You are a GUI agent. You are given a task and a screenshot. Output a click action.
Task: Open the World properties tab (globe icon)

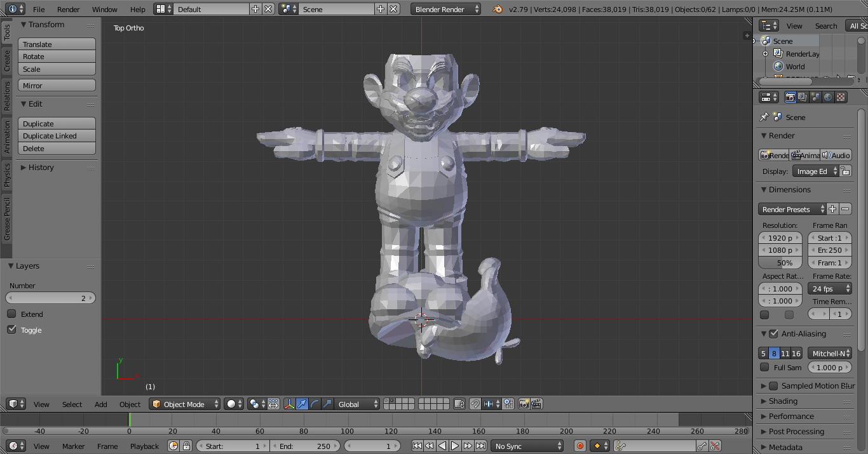pyautogui.click(x=828, y=97)
